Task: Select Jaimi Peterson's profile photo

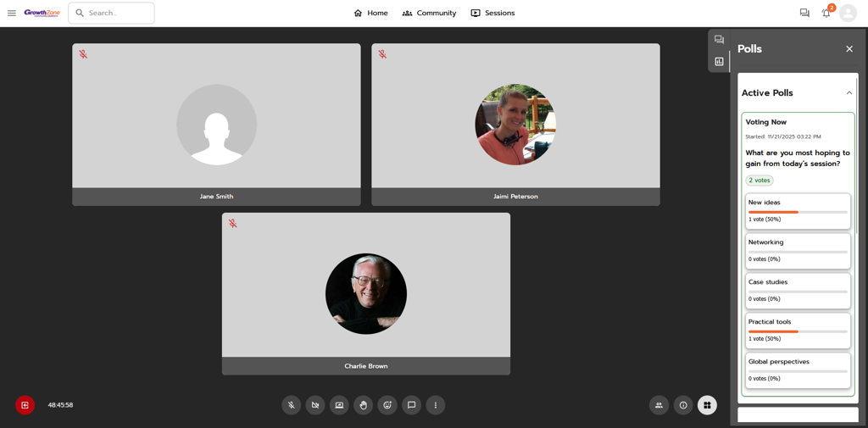Action: click(x=515, y=125)
